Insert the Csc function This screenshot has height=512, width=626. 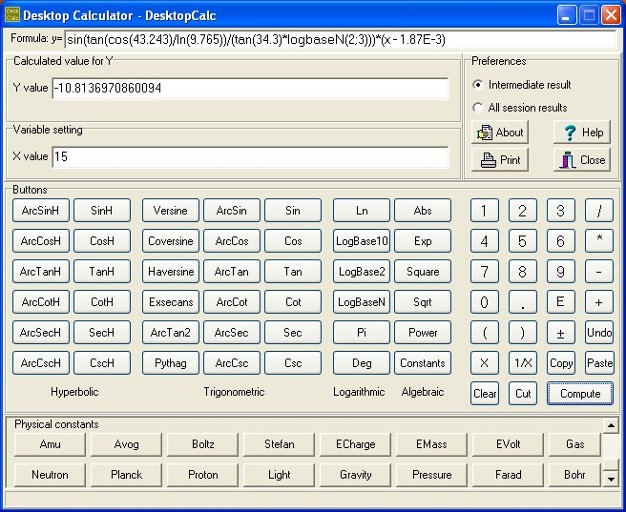pos(293,363)
